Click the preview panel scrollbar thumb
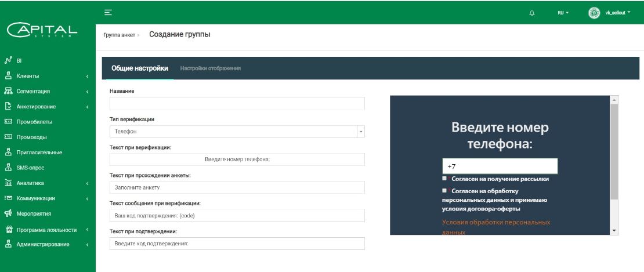Screen dimensions: 644x272 pyautogui.click(x=614, y=151)
